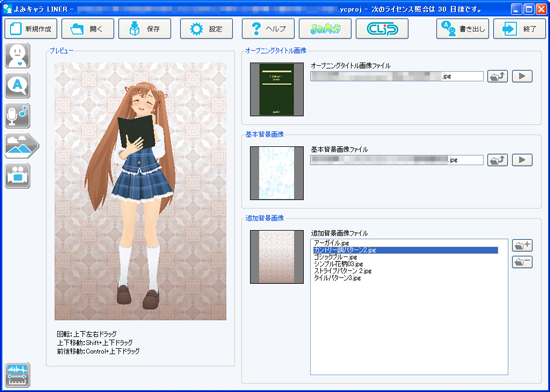The image size is (550, 392).
Task: Save the project with the 保存 button
Action: click(x=145, y=29)
